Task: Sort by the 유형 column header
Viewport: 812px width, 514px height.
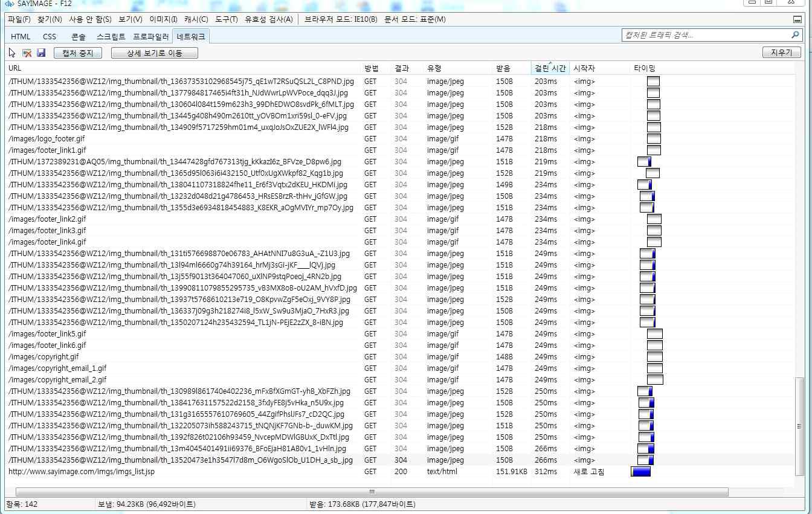Action: click(457, 68)
